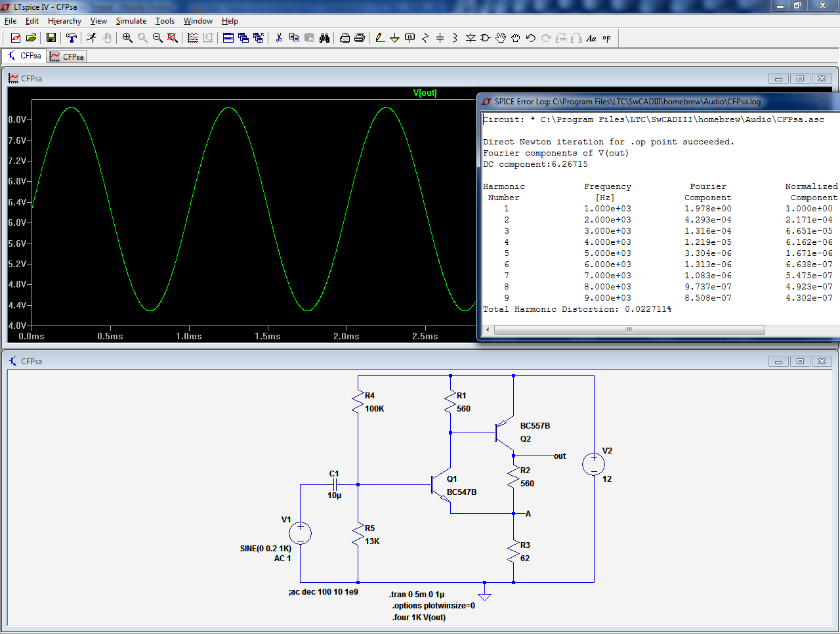Open the File menu

(x=10, y=21)
